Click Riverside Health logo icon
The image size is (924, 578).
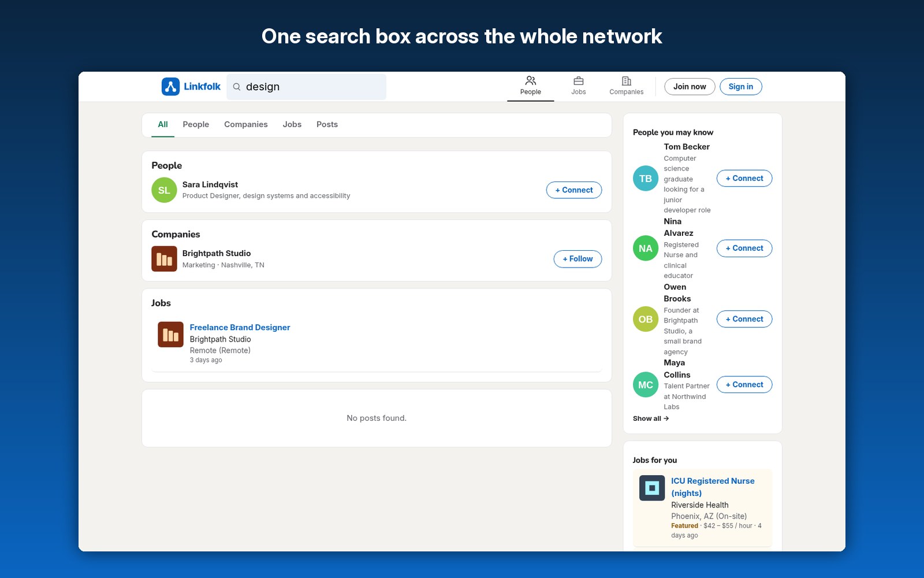click(652, 488)
